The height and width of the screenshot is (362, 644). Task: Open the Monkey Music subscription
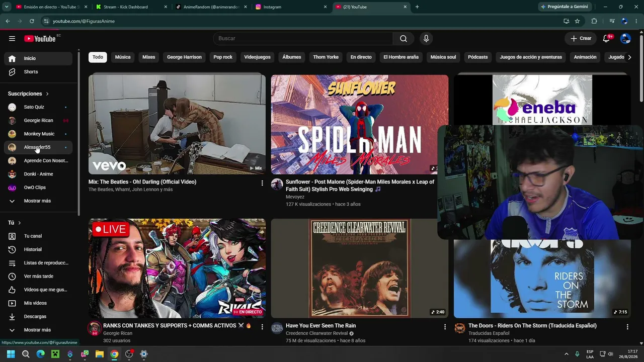coord(38,134)
